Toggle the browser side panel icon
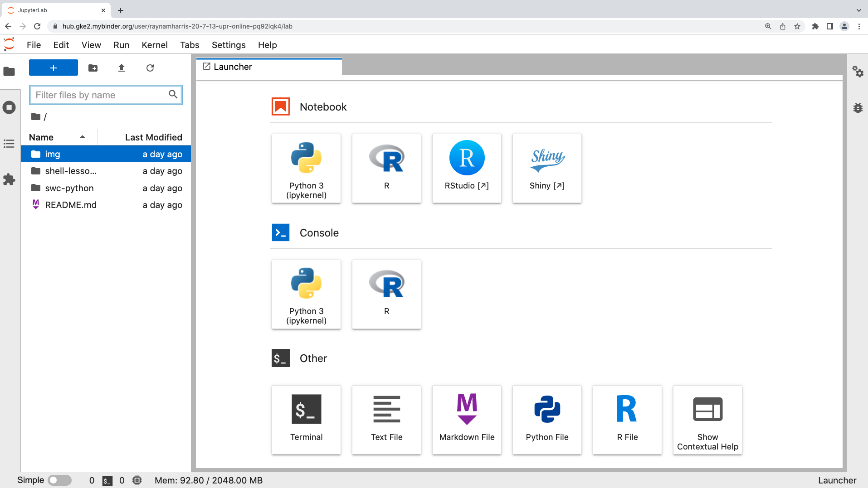The image size is (868, 488). 830,26
